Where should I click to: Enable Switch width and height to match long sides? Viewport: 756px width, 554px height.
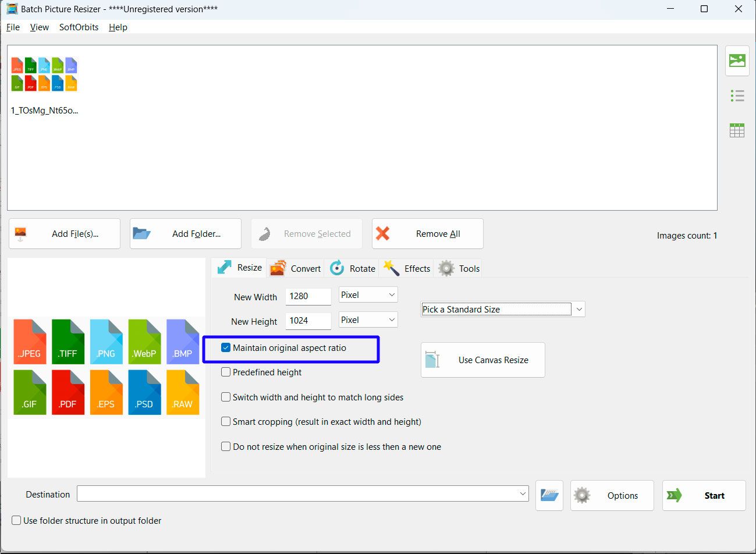226,397
